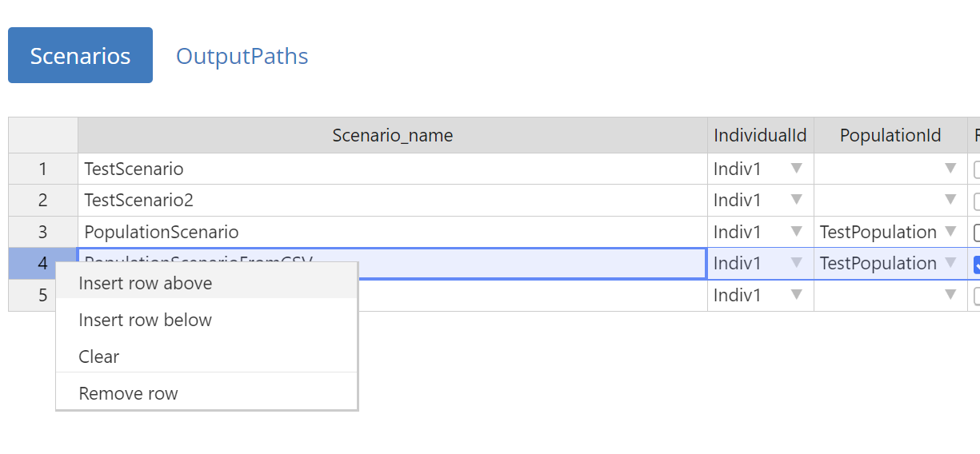The image size is (980, 454).
Task: Open IndividualId dropdown for PopulationScenario row
Action: point(797,232)
